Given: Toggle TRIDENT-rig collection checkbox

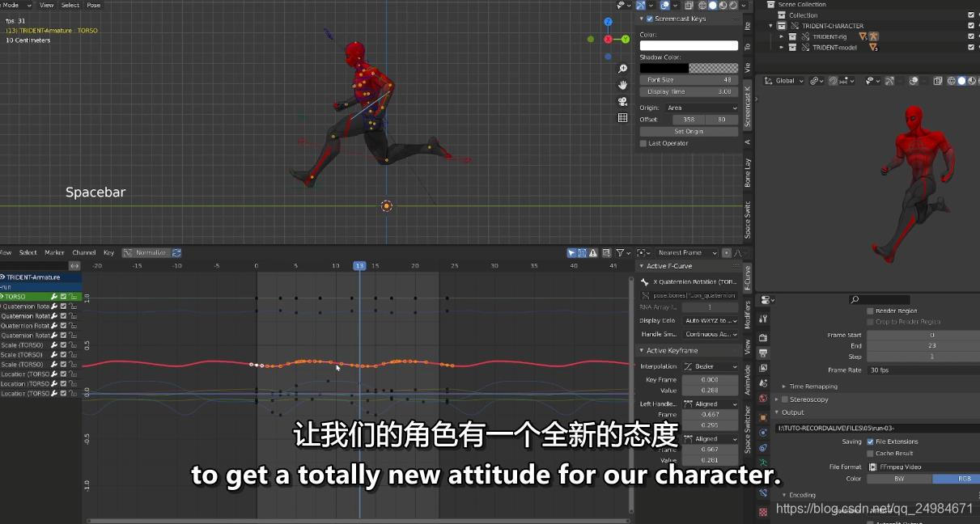Looking at the screenshot, I should 971,36.
